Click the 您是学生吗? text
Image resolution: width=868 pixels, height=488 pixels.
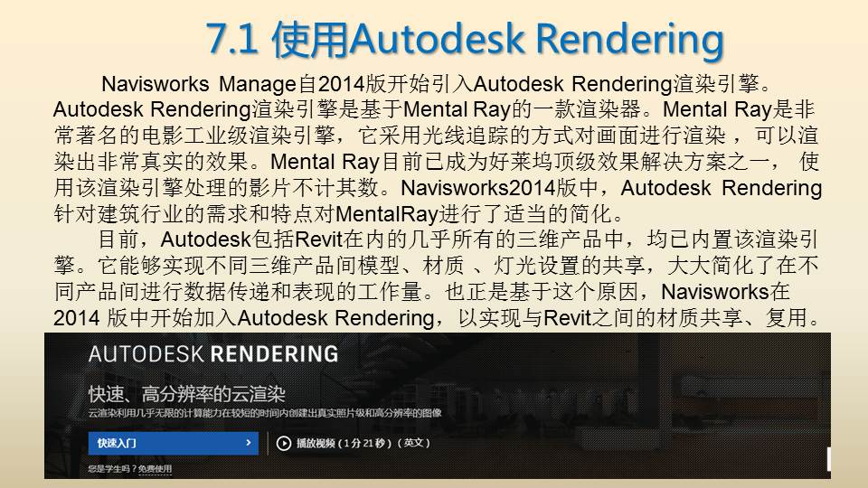[x=112, y=469]
